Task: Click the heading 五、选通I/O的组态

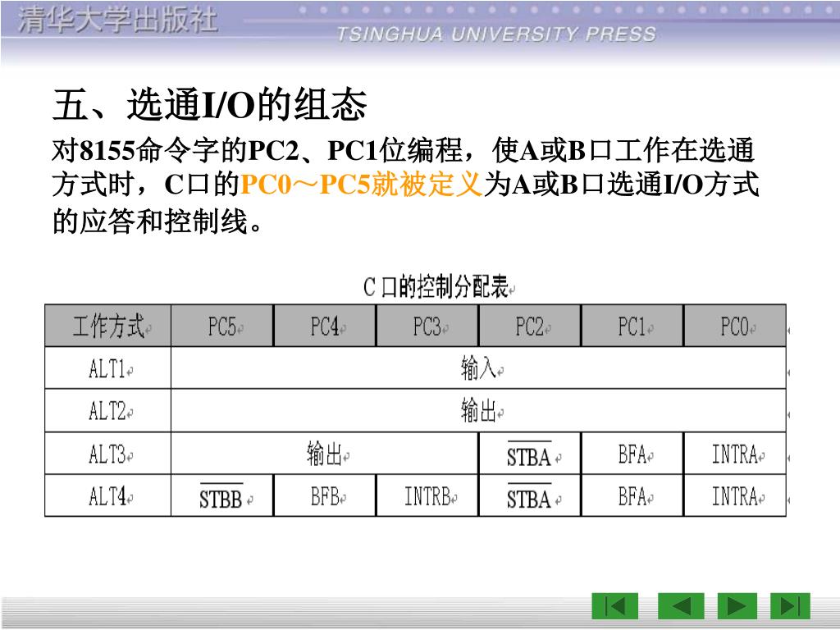Action: [x=209, y=104]
